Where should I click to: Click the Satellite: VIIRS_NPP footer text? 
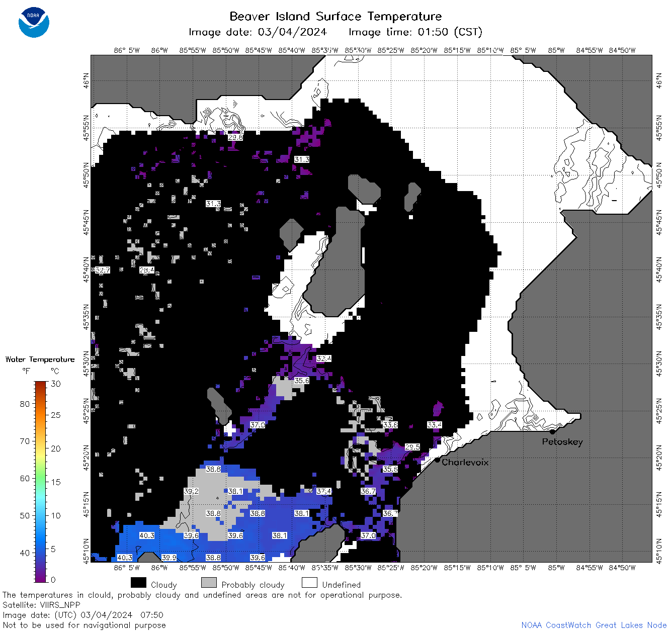(x=41, y=605)
